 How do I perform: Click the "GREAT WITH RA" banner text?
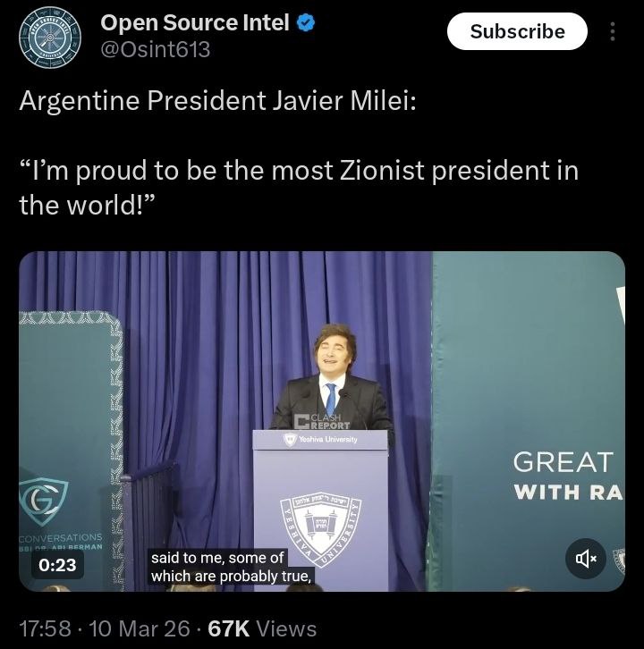568,476
